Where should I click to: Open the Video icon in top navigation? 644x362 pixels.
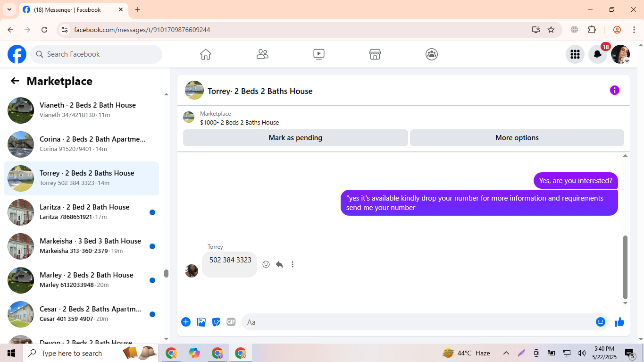(319, 54)
